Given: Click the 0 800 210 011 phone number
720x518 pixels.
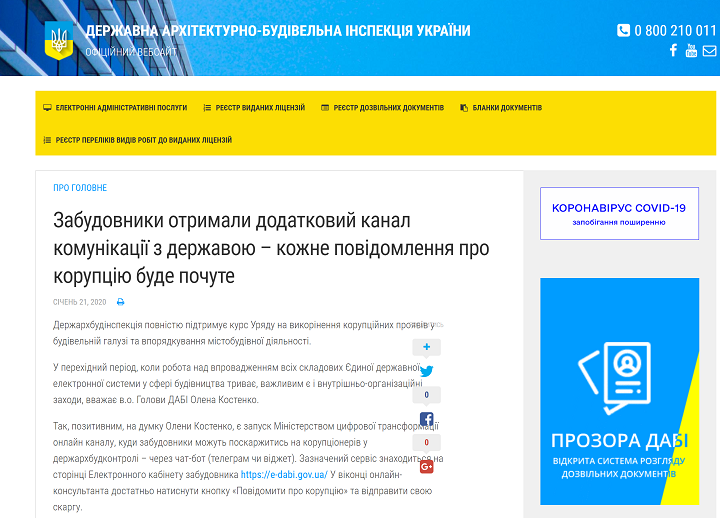Looking at the screenshot, I should click(x=667, y=30).
